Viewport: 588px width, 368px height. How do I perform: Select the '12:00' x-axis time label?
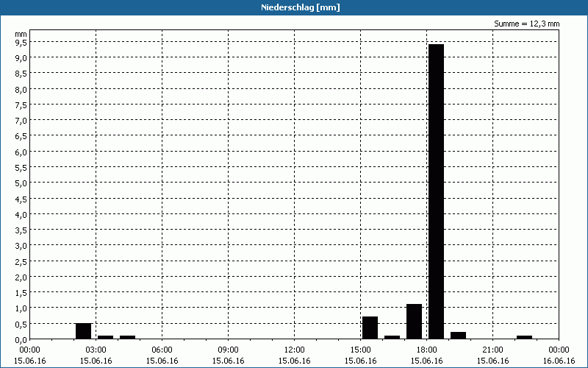pos(295,350)
